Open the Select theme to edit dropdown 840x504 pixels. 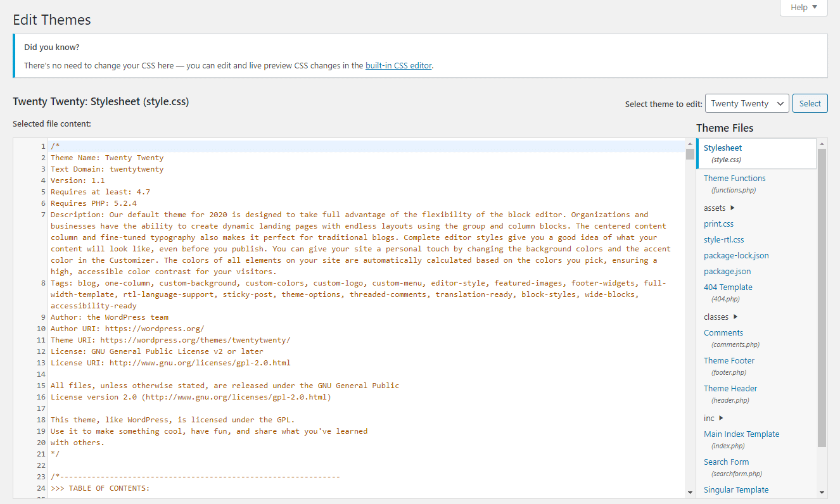coord(746,103)
